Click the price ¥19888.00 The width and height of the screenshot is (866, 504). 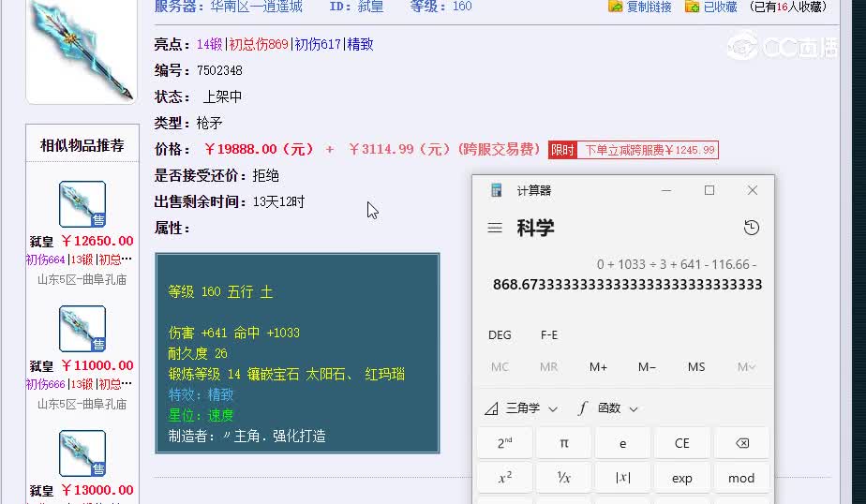tap(259, 149)
